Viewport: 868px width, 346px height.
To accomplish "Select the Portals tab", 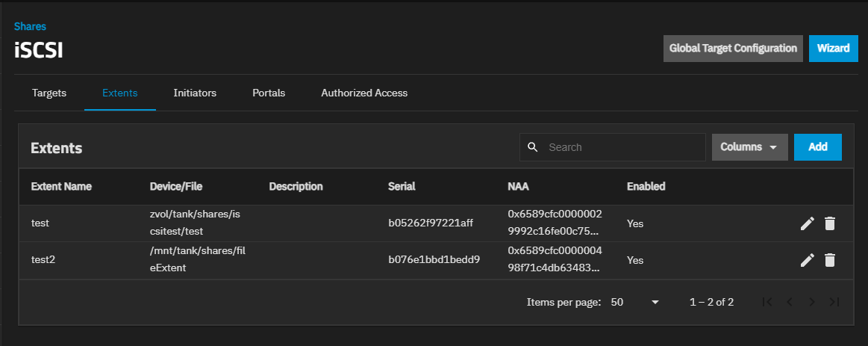I will click(269, 93).
